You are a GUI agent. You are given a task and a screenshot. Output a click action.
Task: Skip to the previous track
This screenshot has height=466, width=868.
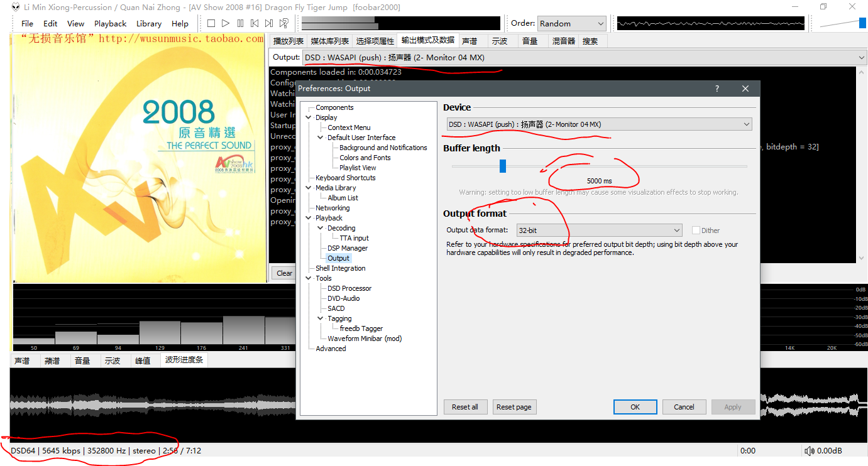(255, 23)
